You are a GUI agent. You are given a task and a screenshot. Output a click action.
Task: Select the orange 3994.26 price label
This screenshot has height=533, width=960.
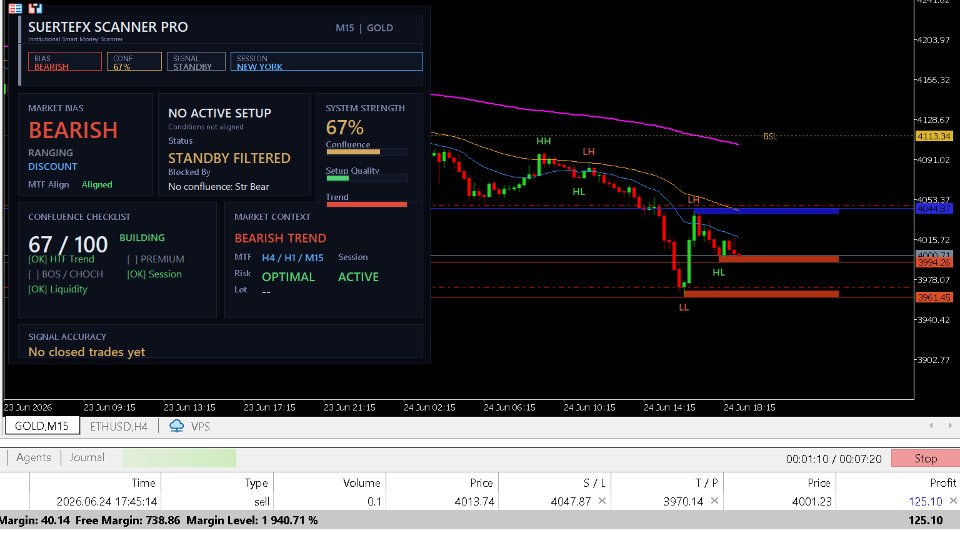934,263
